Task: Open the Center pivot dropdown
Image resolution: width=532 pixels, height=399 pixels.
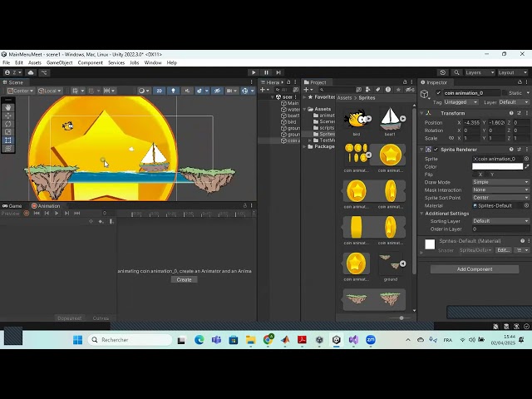Action: 21,91
